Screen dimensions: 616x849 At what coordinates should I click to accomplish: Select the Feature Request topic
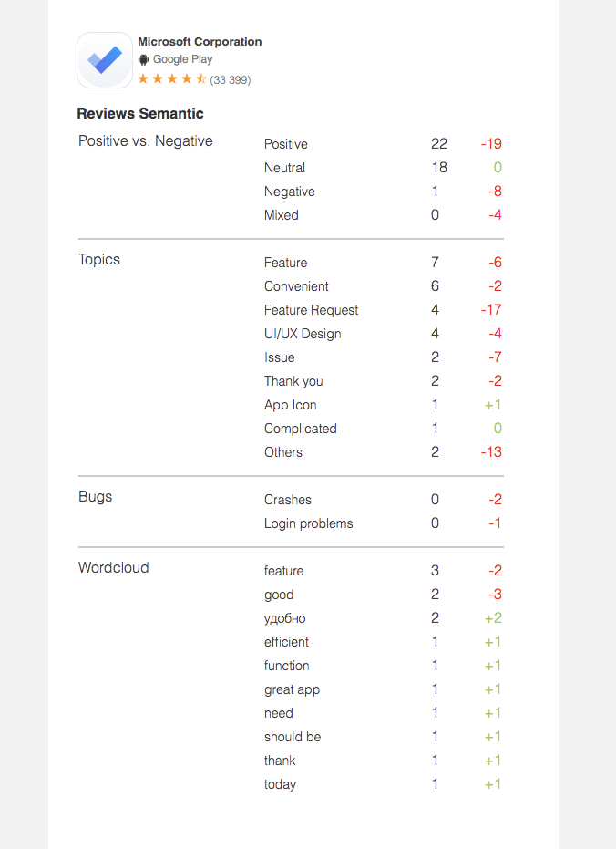tap(311, 310)
